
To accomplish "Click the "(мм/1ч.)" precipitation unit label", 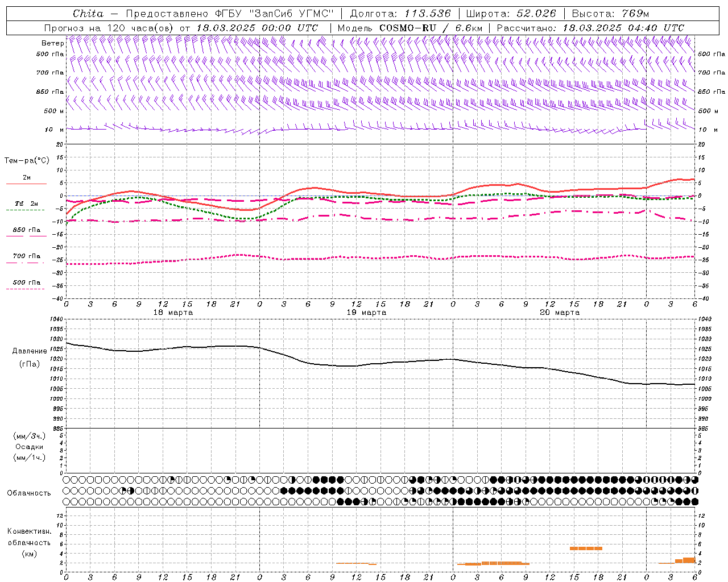I will pos(29,458).
